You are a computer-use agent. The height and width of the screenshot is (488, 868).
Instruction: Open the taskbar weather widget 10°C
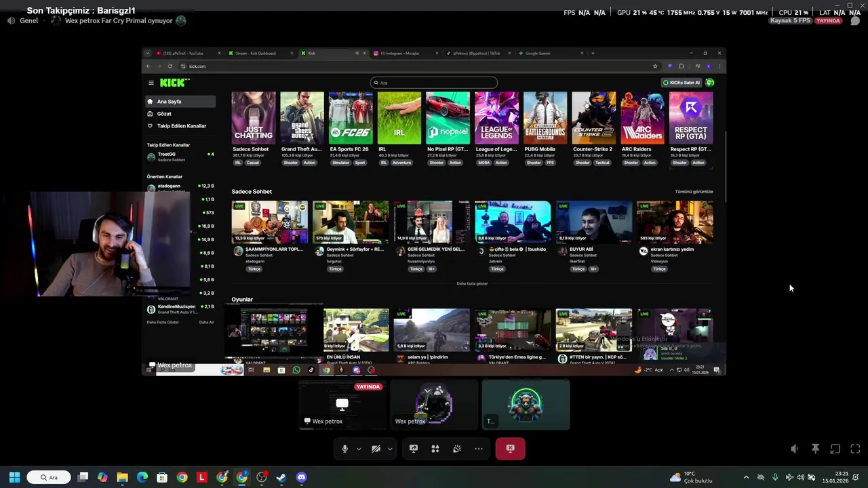[x=691, y=477]
